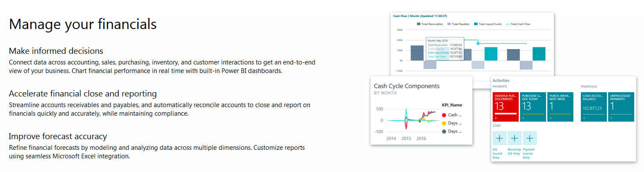Image resolution: width=644 pixels, height=172 pixels.
Task: Click the KPI_Name legend header
Action: (452, 105)
